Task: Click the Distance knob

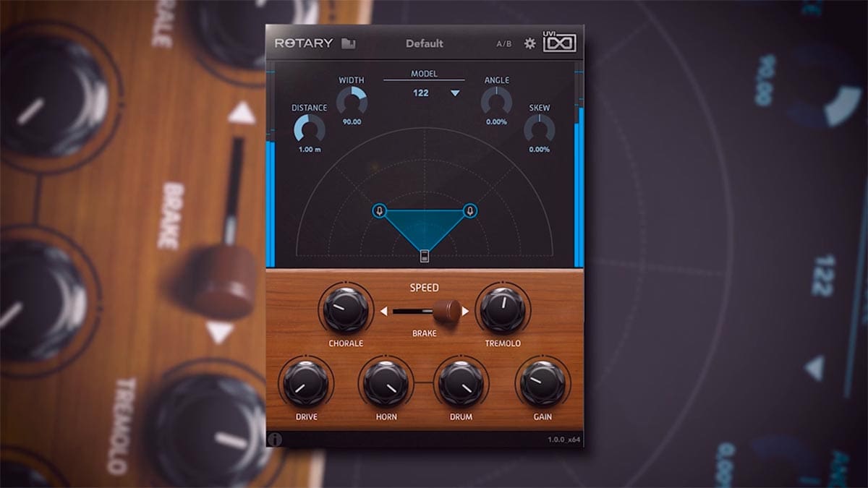Action: [x=310, y=129]
